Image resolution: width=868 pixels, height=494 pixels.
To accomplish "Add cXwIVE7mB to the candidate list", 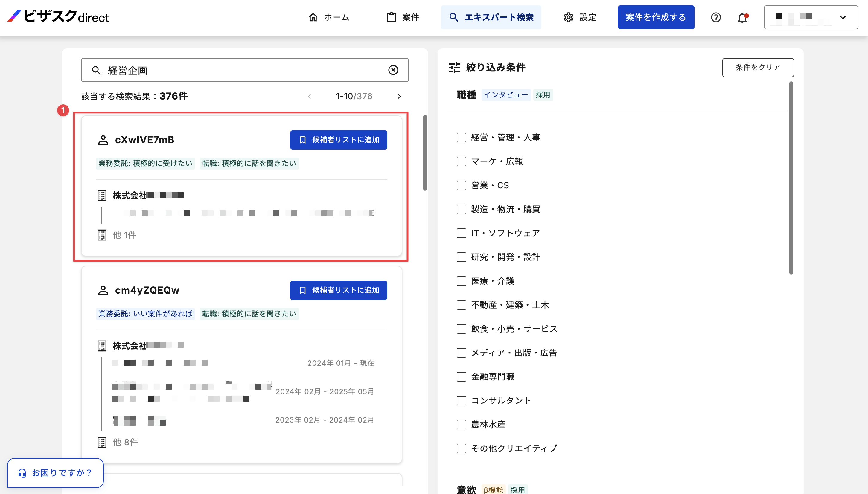I will click(339, 140).
